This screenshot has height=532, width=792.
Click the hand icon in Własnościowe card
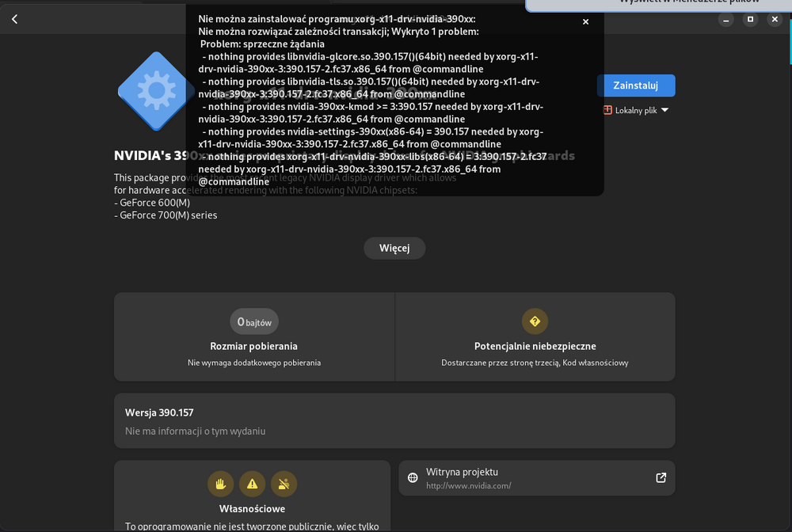pos(220,484)
